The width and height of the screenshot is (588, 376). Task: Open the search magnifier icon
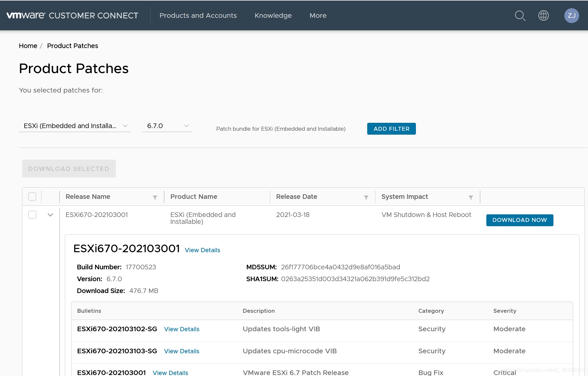(x=520, y=15)
